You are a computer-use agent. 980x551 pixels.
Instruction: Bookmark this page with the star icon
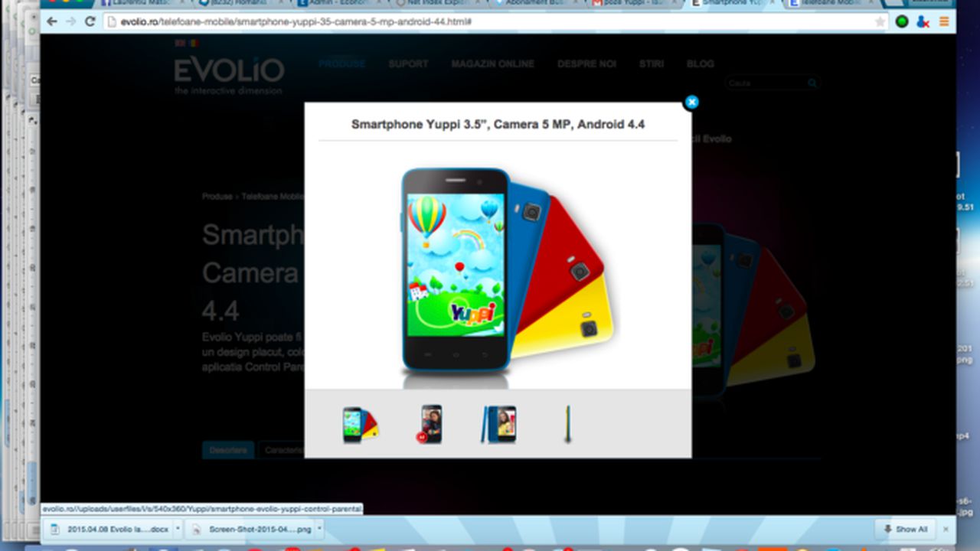click(880, 22)
